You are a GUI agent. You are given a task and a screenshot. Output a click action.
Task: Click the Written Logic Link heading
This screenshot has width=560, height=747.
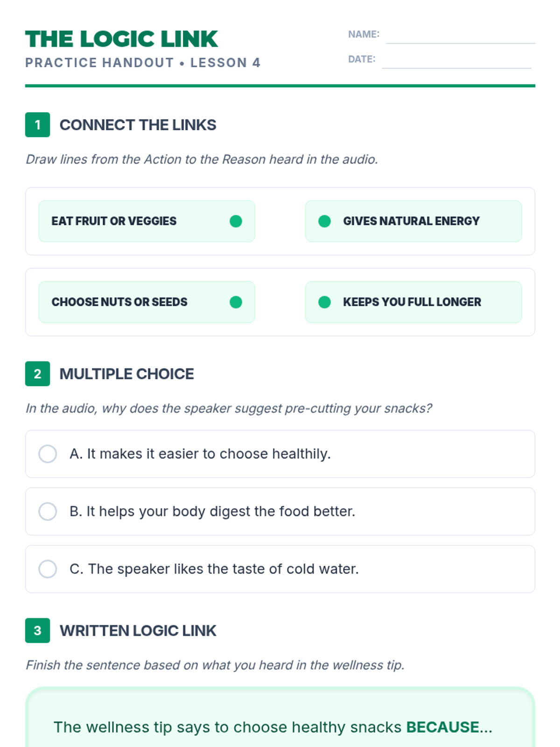pos(138,631)
